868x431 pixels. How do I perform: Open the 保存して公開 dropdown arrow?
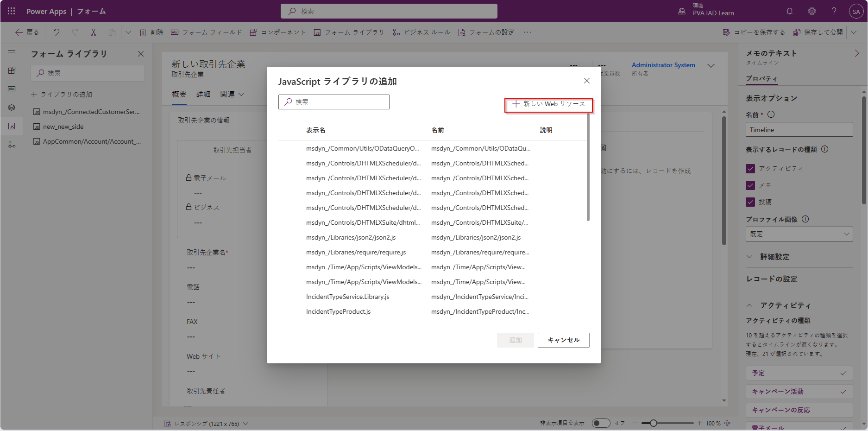coord(854,32)
